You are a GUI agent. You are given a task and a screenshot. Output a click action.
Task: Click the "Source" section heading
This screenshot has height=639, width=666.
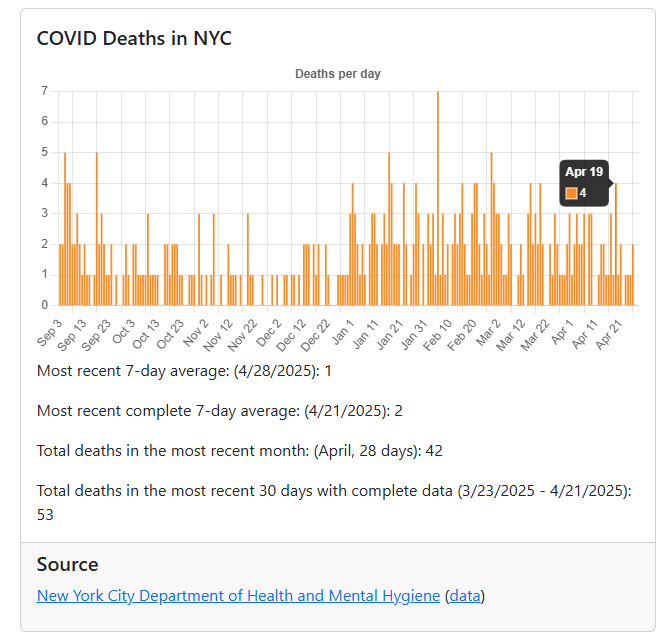click(x=67, y=565)
